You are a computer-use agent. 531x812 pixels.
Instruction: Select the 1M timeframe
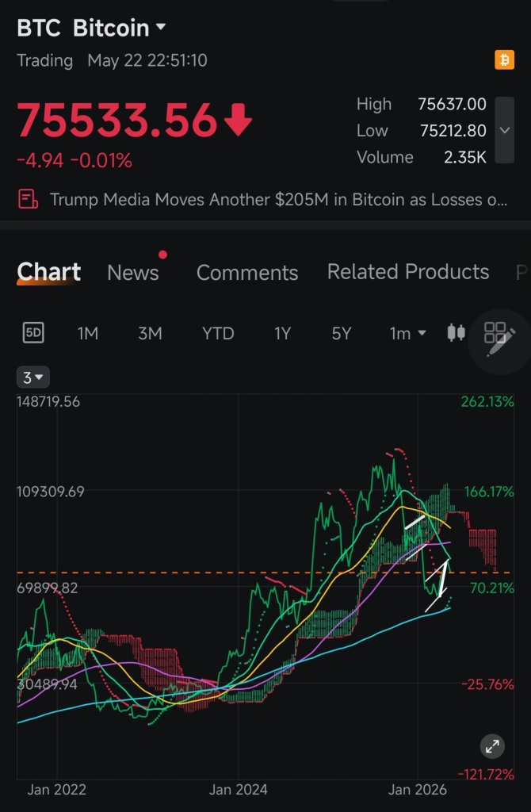point(88,334)
